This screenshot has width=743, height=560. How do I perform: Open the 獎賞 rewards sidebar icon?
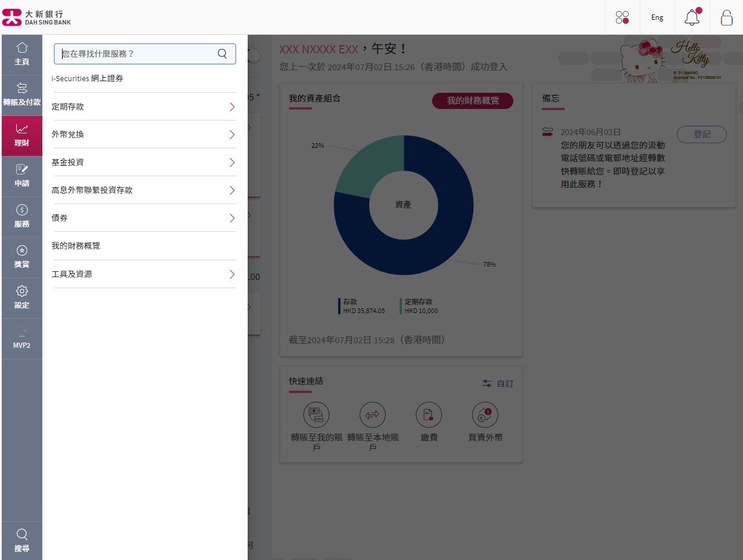point(21,257)
